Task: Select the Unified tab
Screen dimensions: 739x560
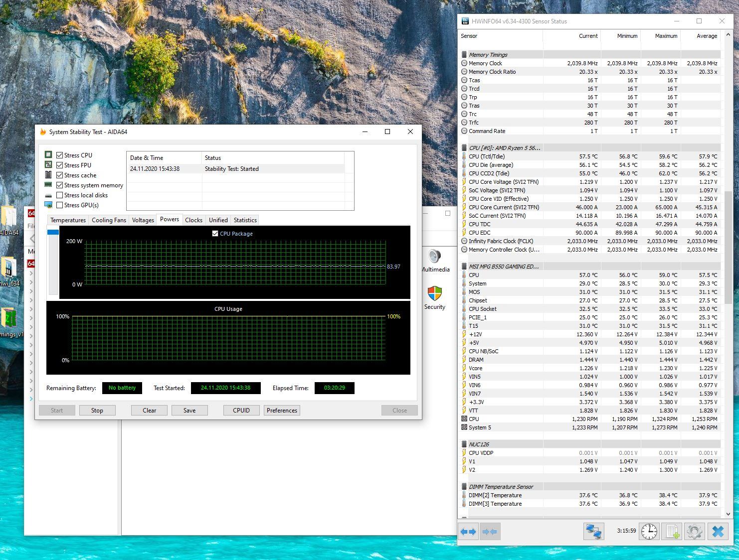Action: coord(218,220)
